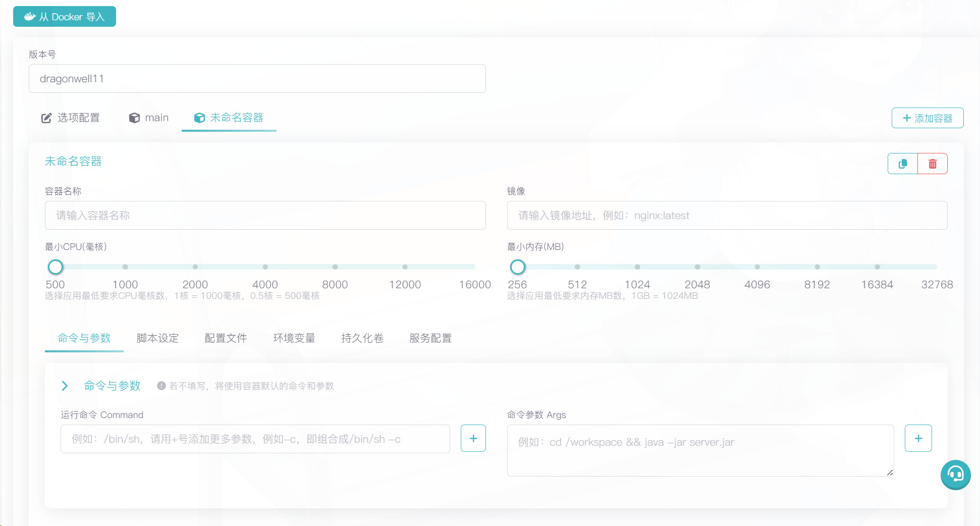980x526 pixels.
Task: Open the 选项配置 edit-icon tab
Action: [x=71, y=118]
